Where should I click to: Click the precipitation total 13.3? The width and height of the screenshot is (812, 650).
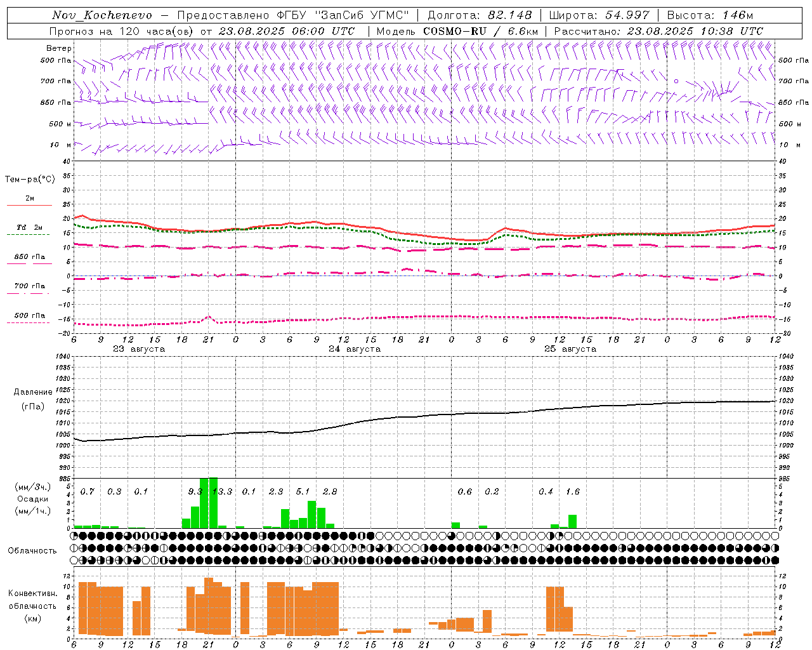point(222,491)
